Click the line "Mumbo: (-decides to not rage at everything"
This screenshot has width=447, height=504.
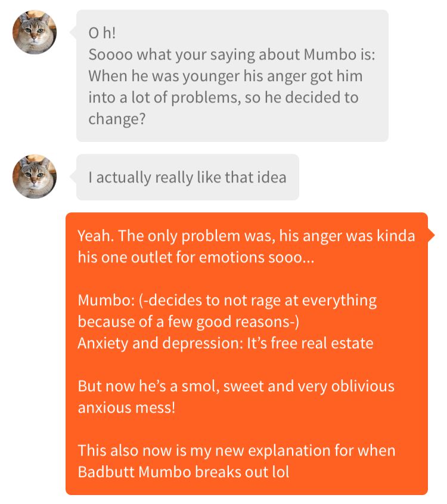[227, 300]
